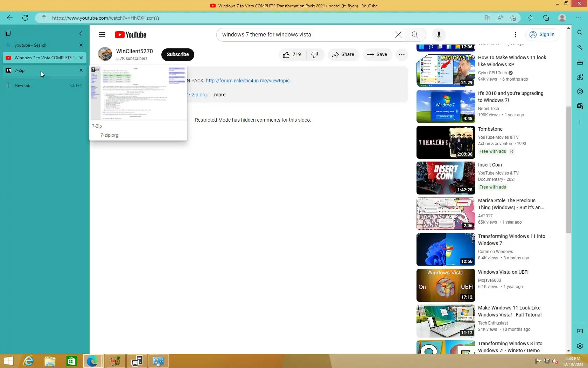Screen dimensions: 588x368
Task: Open the volume icon in the system tray
Action: pos(555,361)
